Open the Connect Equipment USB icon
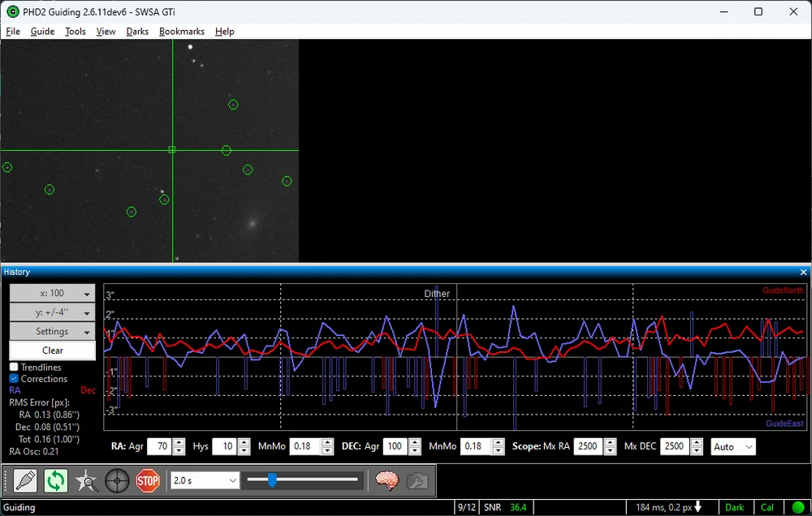 [25, 481]
